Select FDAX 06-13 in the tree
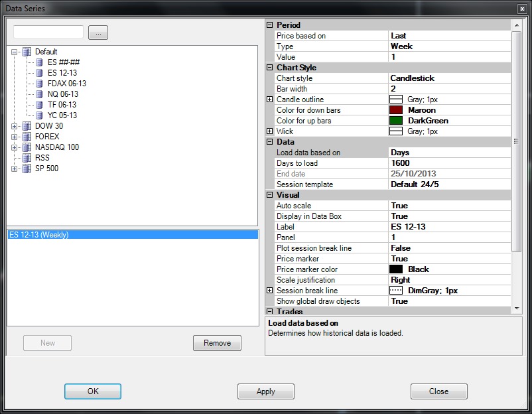This screenshot has width=532, height=414. pos(67,84)
